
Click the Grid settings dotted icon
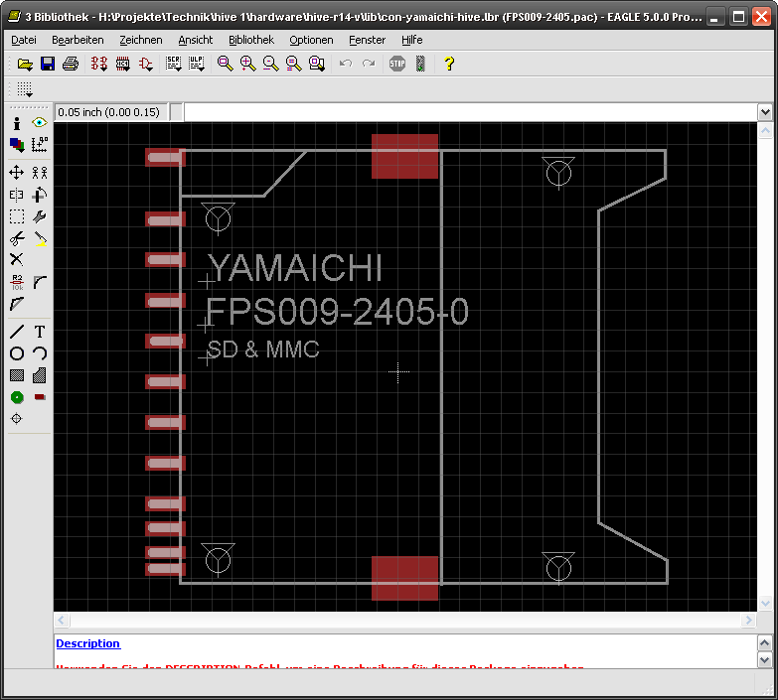click(25, 89)
